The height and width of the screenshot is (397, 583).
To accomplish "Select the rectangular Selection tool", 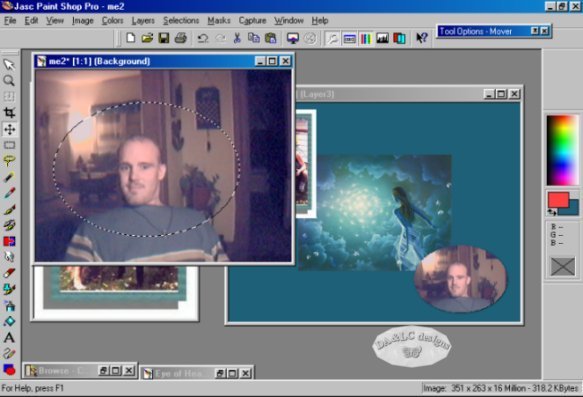I will tap(9, 145).
